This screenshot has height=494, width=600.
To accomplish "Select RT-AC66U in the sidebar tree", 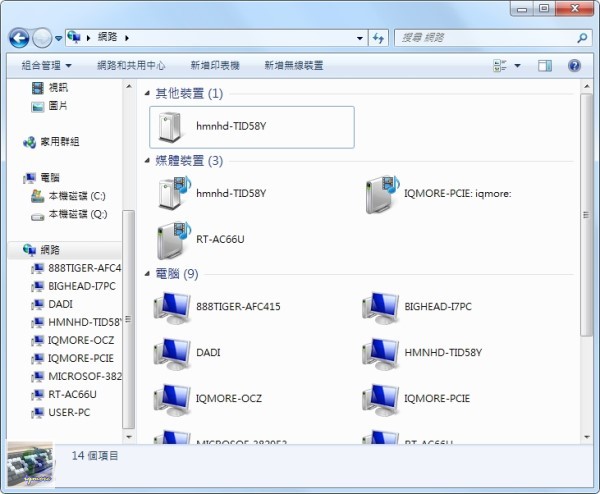I will point(64,394).
